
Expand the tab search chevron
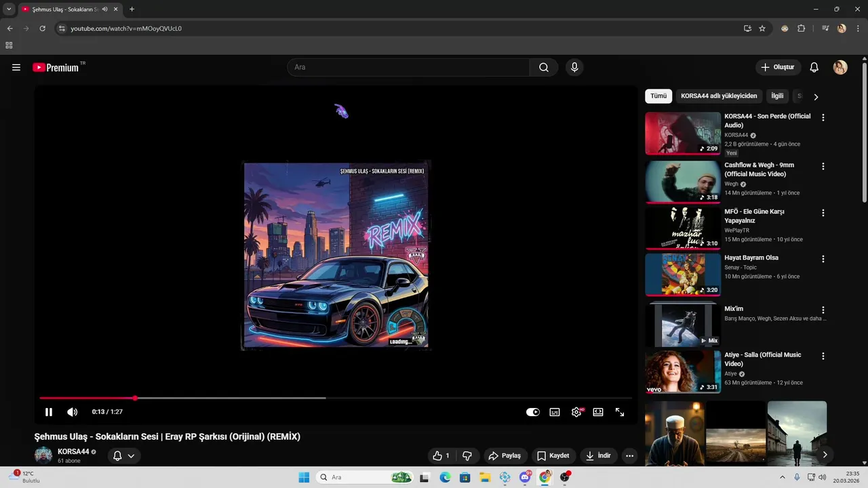tap(9, 9)
